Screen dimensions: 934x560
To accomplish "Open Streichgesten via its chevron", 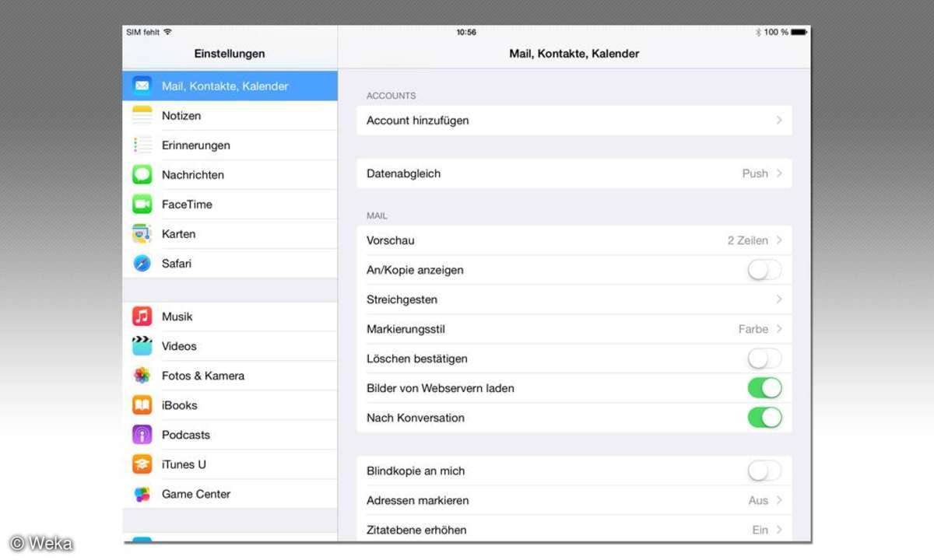I will [779, 299].
